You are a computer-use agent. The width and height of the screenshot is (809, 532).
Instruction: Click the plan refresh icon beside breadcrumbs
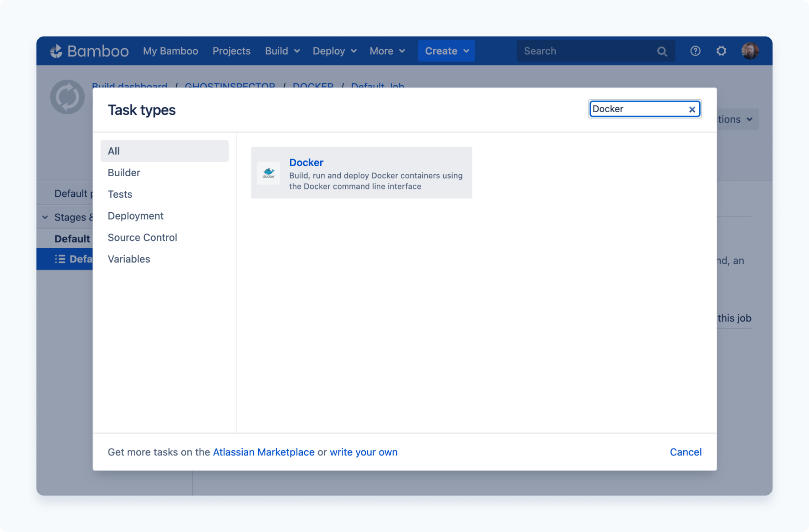click(67, 97)
